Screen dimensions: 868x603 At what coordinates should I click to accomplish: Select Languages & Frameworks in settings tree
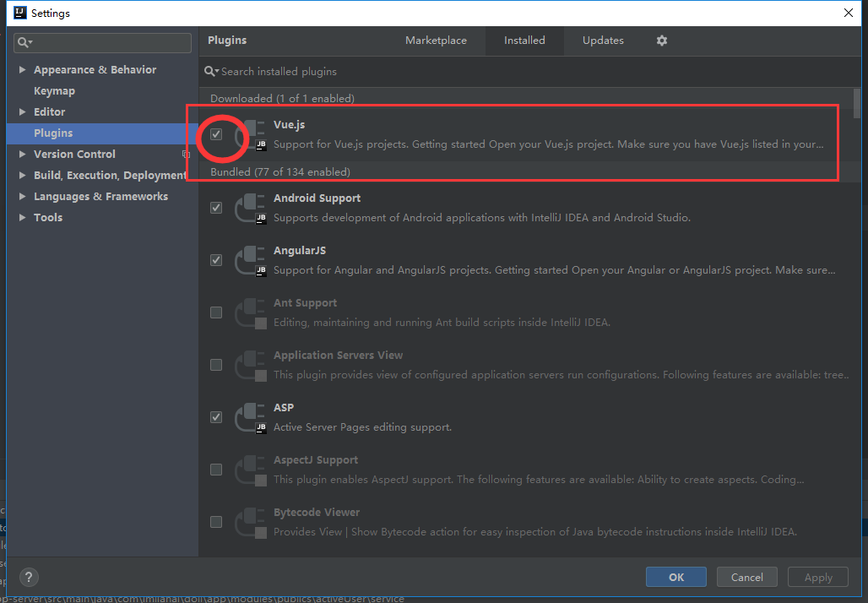pyautogui.click(x=100, y=197)
